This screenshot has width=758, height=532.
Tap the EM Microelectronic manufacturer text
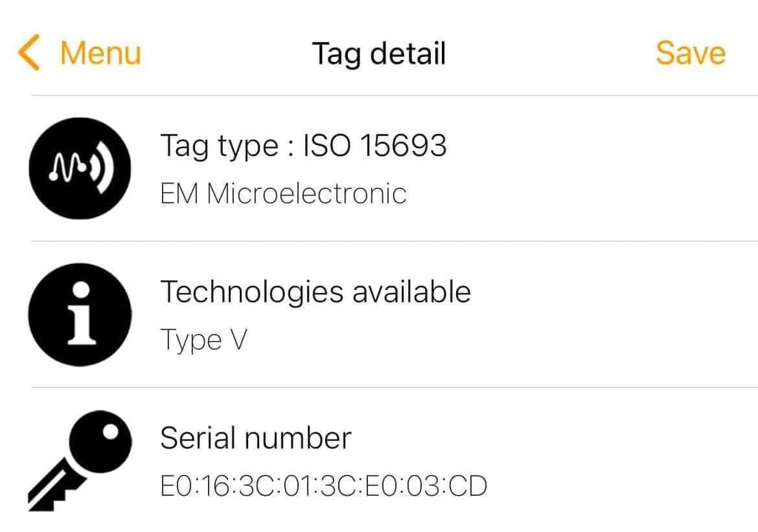pos(284,194)
